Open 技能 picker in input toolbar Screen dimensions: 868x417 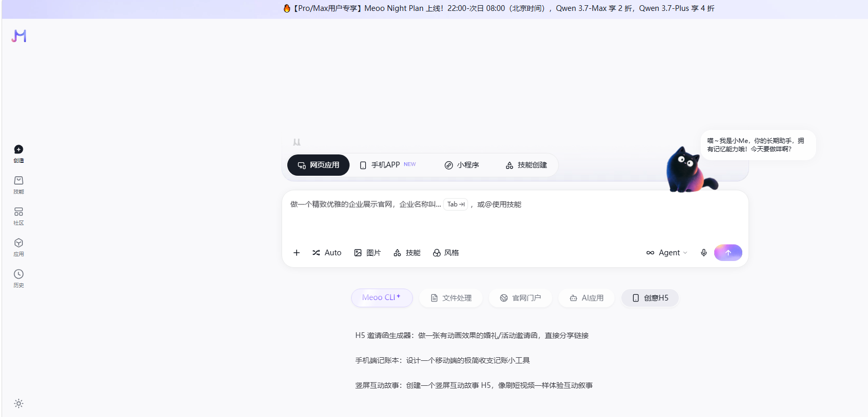[407, 253]
